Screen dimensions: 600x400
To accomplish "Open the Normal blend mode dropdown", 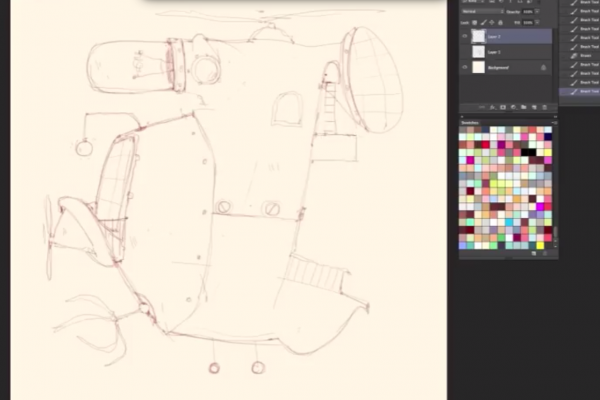I will click(x=480, y=9).
